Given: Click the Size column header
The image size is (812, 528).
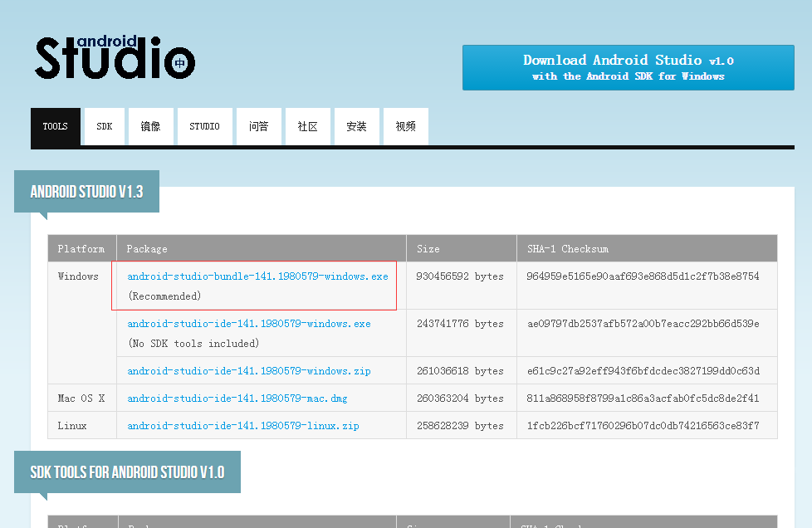Looking at the screenshot, I should pos(462,248).
